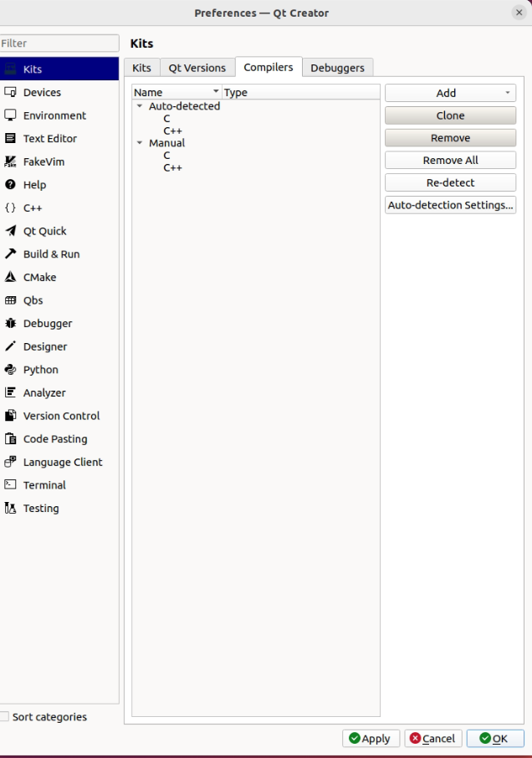This screenshot has width=532, height=758.
Task: Open the Debuggers tab
Action: click(x=337, y=68)
